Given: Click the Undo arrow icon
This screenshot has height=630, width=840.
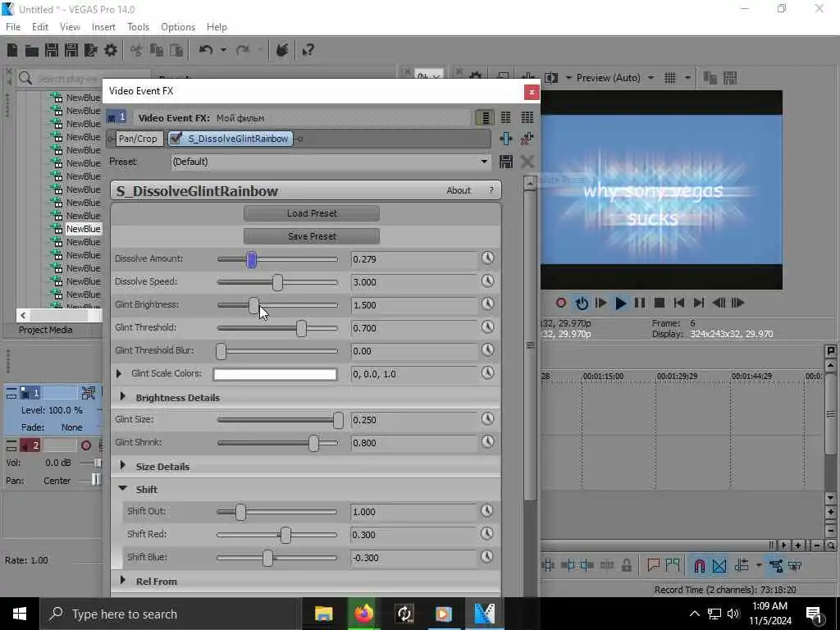Looking at the screenshot, I should coord(206,50).
